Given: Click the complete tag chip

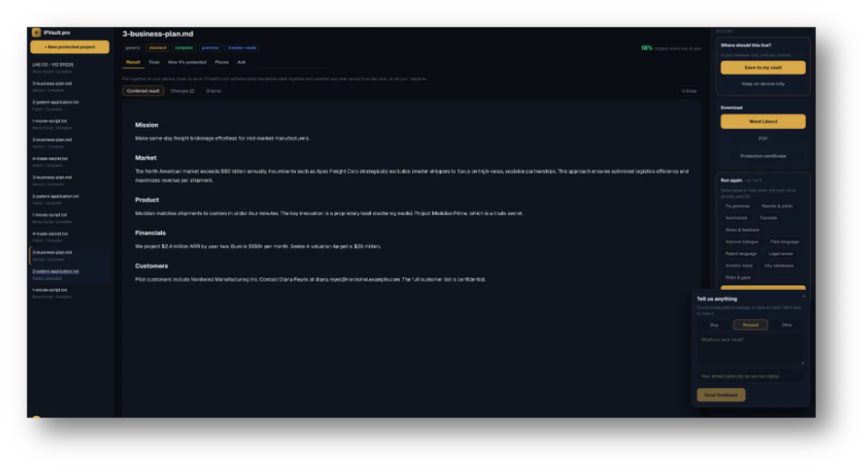Looking at the screenshot, I should [x=184, y=48].
